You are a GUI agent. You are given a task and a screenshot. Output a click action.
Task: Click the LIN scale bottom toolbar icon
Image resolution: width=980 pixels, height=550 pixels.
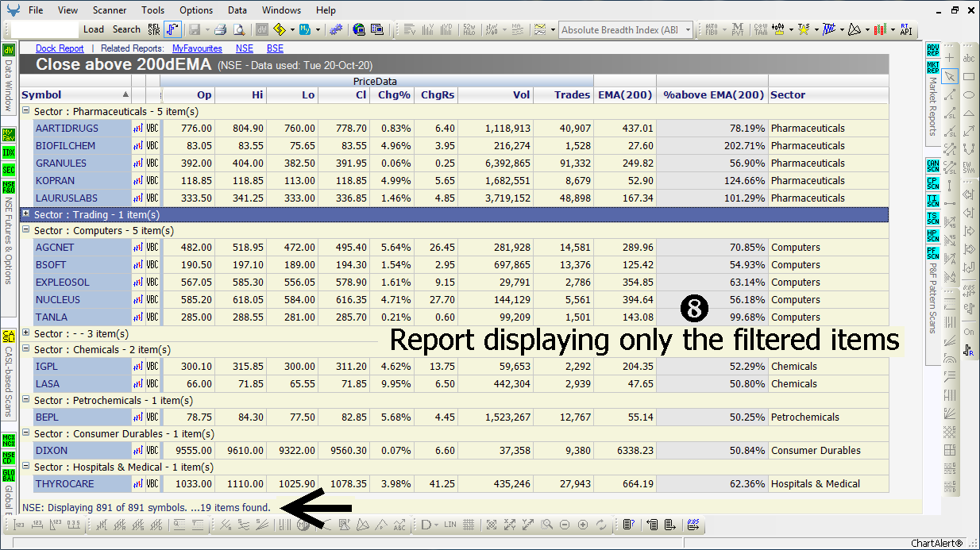pyautogui.click(x=450, y=525)
